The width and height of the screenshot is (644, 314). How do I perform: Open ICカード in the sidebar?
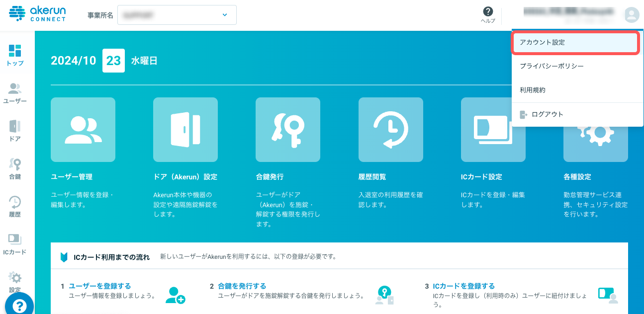point(15,244)
